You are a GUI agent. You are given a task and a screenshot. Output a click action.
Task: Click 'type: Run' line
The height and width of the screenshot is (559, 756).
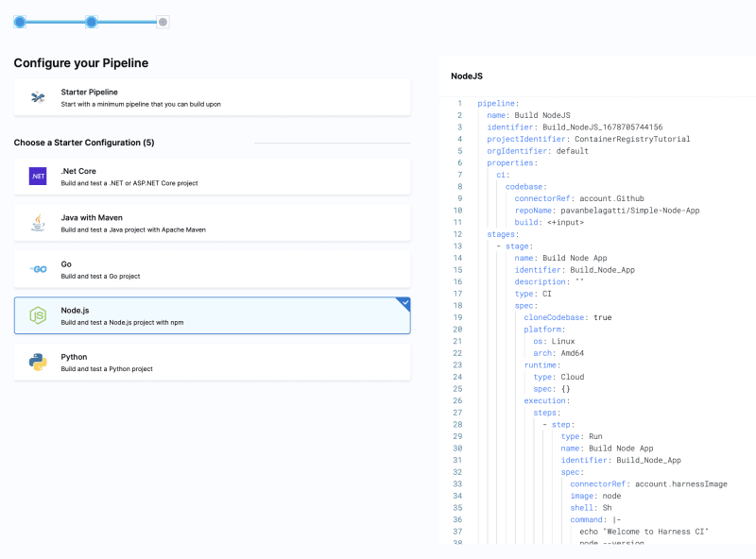pos(581,436)
